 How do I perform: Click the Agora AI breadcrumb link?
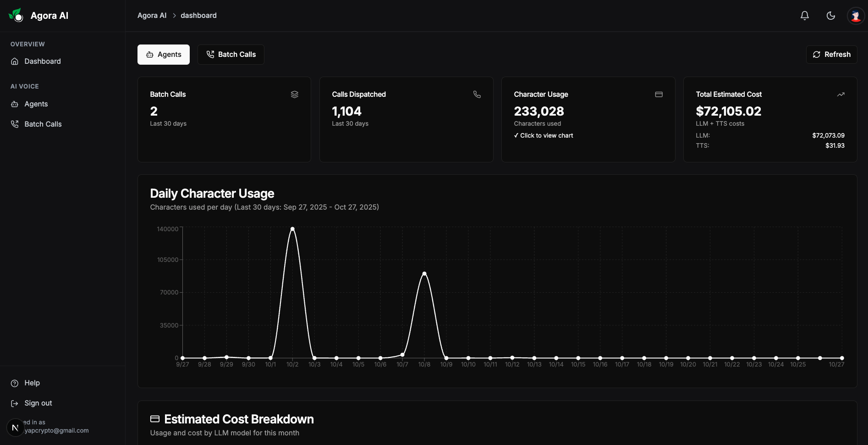[152, 16]
